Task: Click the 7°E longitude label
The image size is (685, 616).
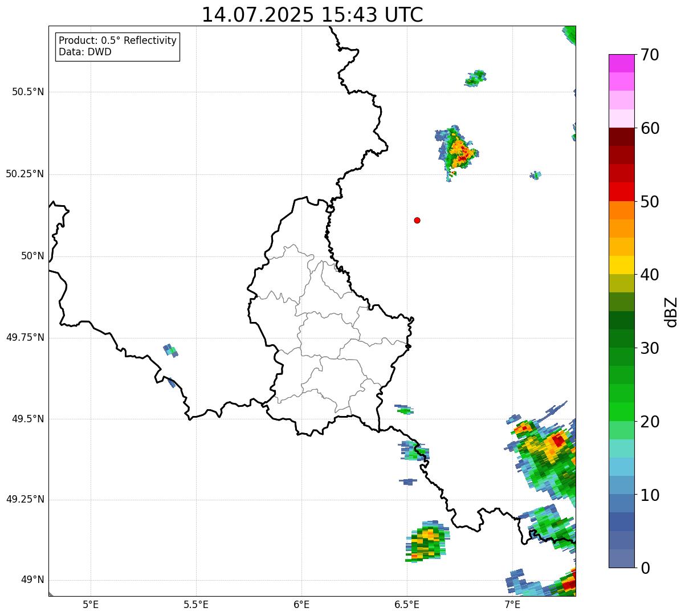Action: point(512,604)
